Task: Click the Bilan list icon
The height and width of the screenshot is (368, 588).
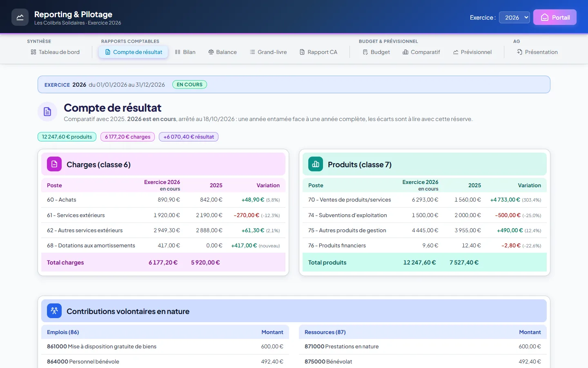Action: coord(178,52)
